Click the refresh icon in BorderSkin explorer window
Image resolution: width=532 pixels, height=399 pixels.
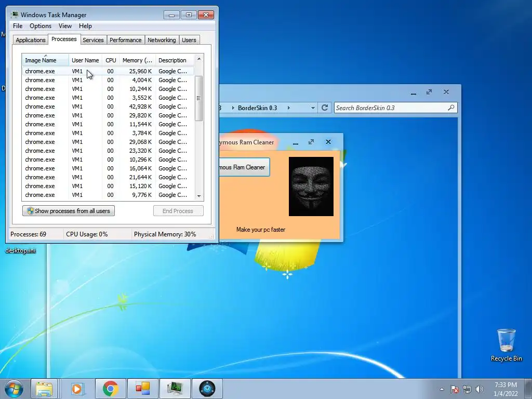(325, 108)
